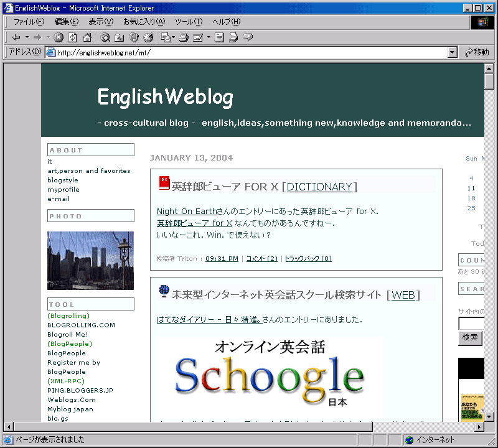Refresh the page using the toolbar icon
This screenshot has width=498, height=448.
pyautogui.click(x=73, y=37)
